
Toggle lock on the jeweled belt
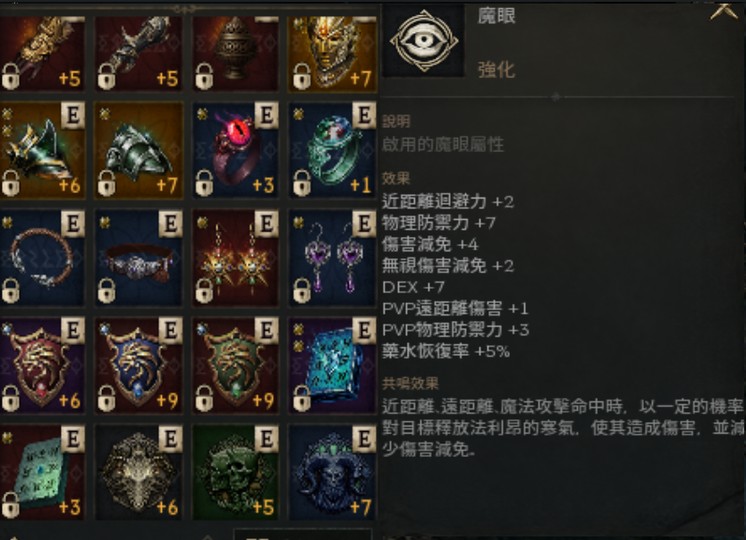pos(107,291)
